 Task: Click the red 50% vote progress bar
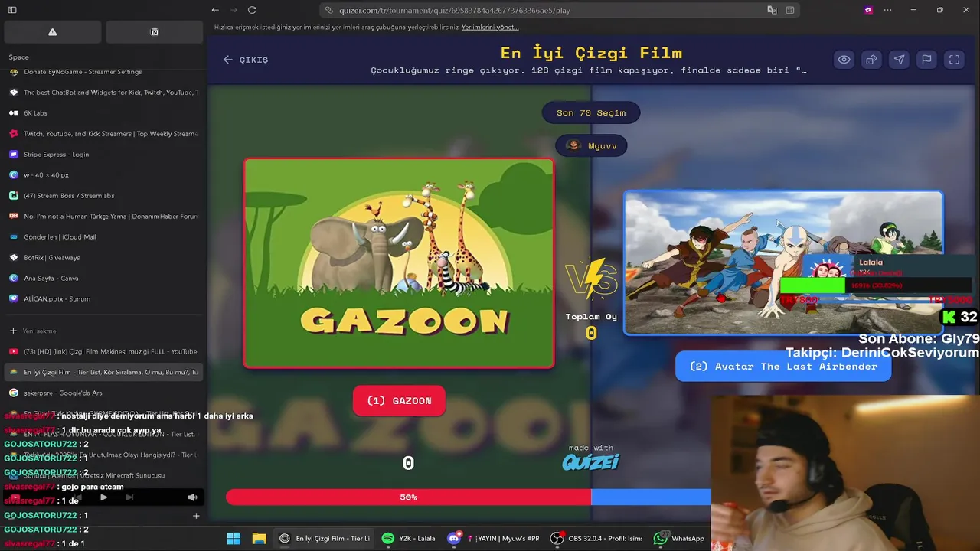[408, 497]
